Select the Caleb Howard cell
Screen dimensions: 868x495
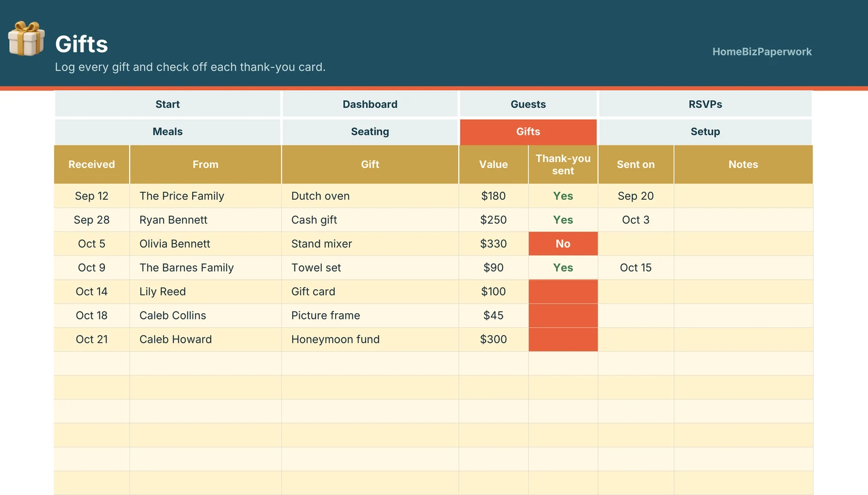(205, 339)
